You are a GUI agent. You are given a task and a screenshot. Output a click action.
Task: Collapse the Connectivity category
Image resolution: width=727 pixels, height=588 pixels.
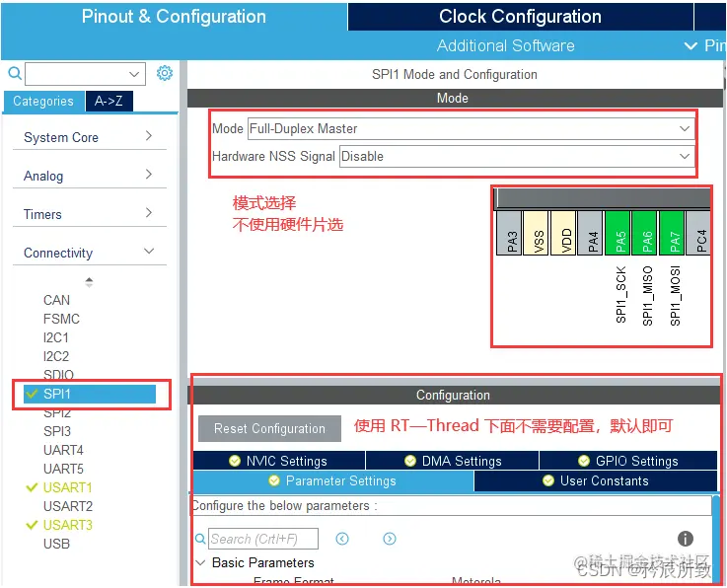click(90, 253)
